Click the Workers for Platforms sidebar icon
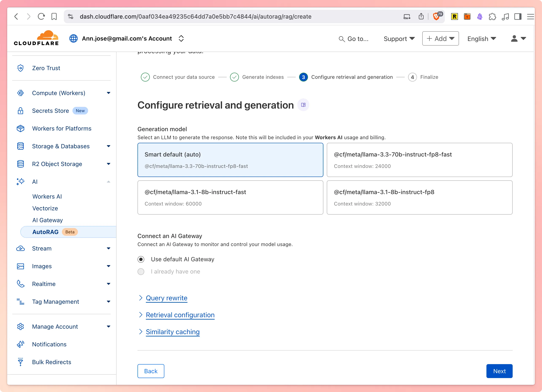Image resolution: width=542 pixels, height=392 pixels. click(20, 128)
